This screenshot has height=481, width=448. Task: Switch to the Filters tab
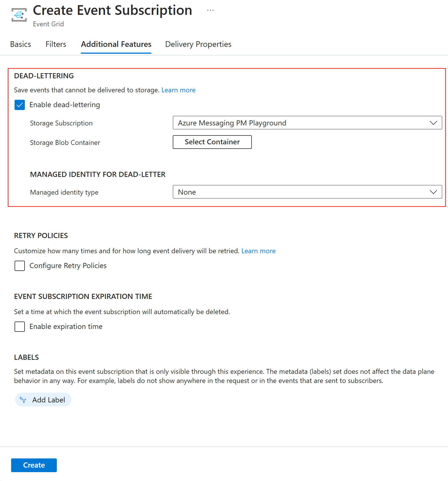(x=56, y=44)
